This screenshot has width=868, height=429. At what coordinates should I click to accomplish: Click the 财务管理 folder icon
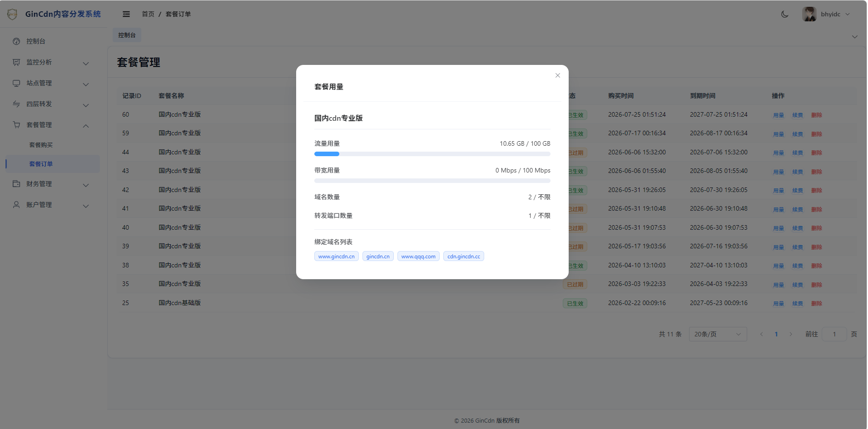16,184
